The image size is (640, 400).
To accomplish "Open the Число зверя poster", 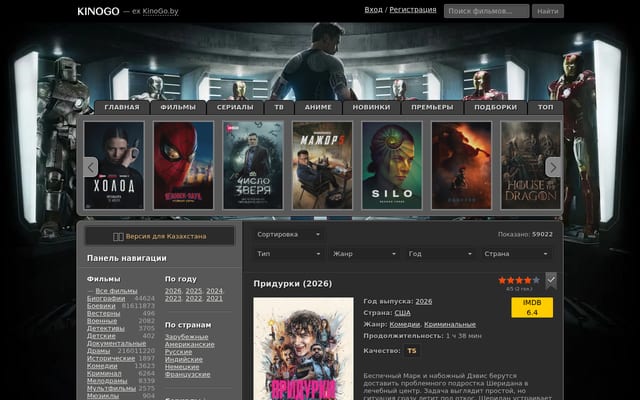I will tap(253, 165).
